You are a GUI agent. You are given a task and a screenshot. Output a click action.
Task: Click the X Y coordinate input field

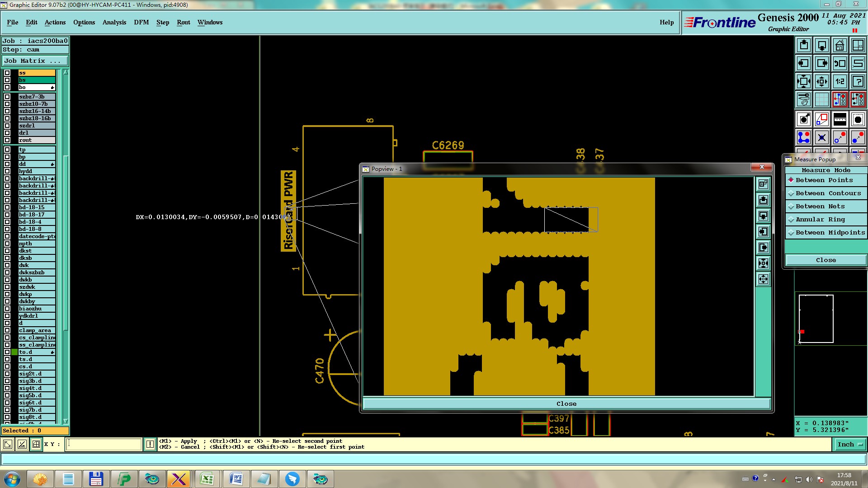(x=104, y=444)
